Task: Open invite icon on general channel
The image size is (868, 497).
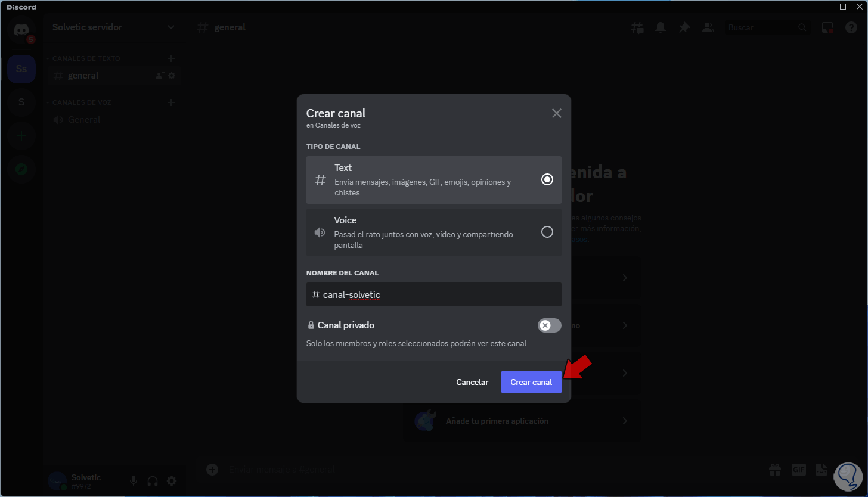Action: tap(160, 76)
